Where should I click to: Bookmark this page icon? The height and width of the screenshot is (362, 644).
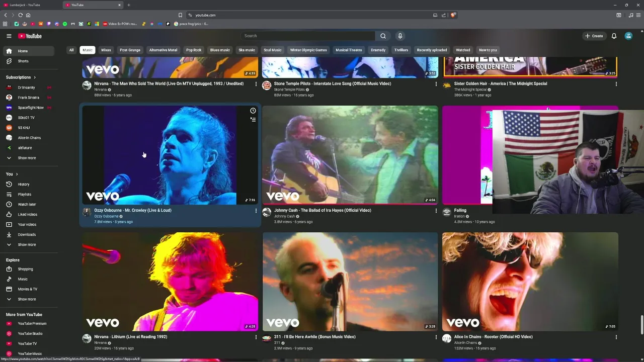pyautogui.click(x=180, y=15)
